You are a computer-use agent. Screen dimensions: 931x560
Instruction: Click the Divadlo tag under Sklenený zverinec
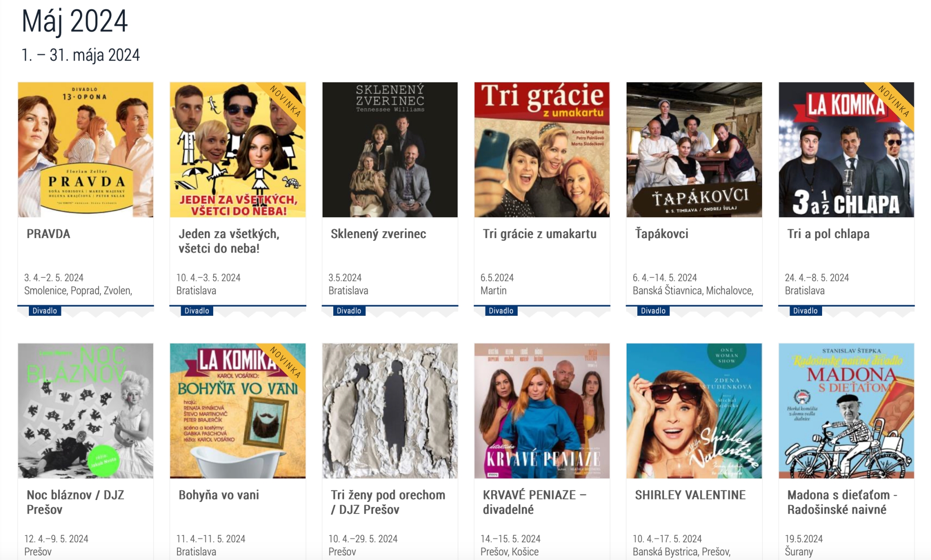click(349, 311)
